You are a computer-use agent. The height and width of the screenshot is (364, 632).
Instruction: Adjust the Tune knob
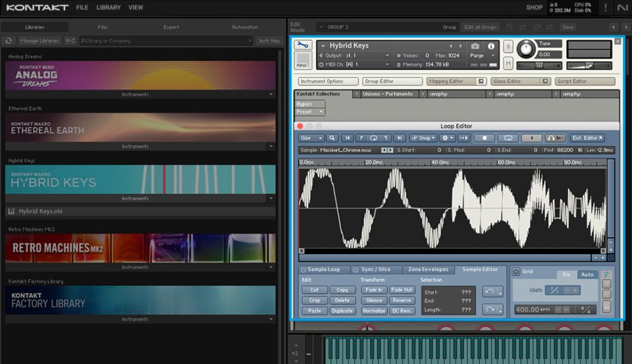(x=527, y=49)
